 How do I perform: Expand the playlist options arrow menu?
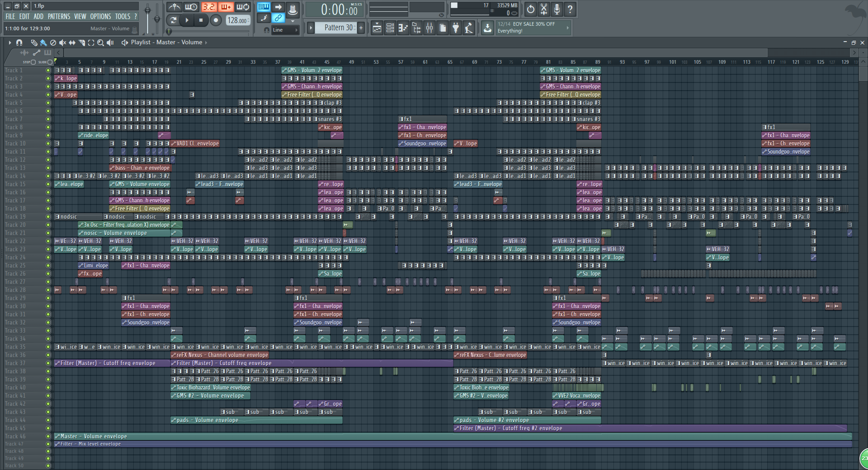pos(9,42)
